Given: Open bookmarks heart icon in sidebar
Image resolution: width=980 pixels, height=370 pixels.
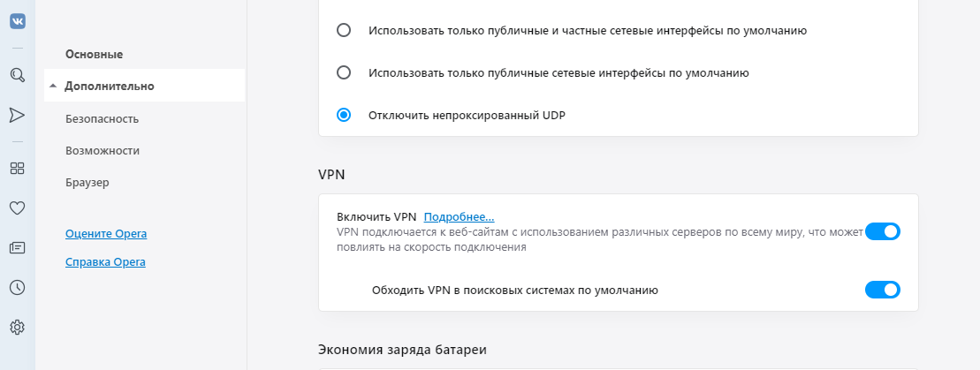Looking at the screenshot, I should click(17, 208).
